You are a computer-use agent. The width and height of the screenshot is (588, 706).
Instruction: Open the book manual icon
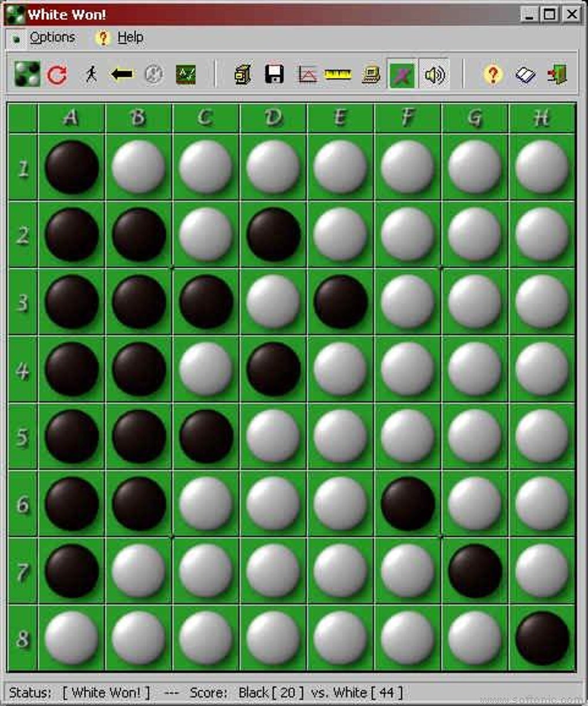(x=525, y=75)
